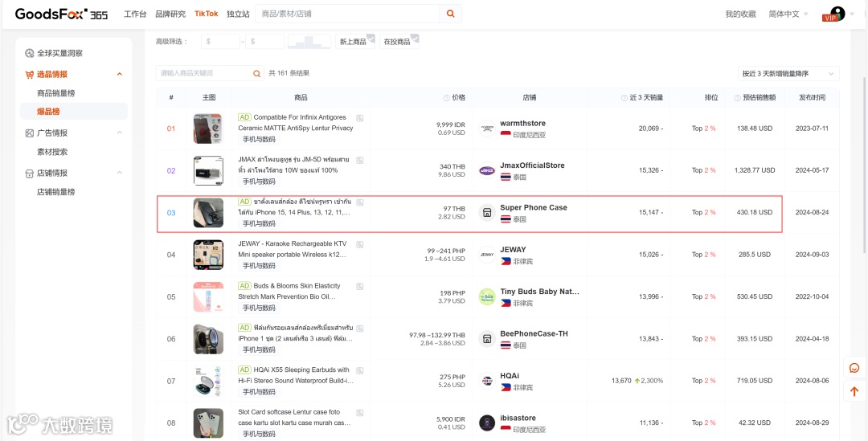The image size is (868, 441).
Task: Open the 简体中文 language dropdown
Action: [788, 14]
